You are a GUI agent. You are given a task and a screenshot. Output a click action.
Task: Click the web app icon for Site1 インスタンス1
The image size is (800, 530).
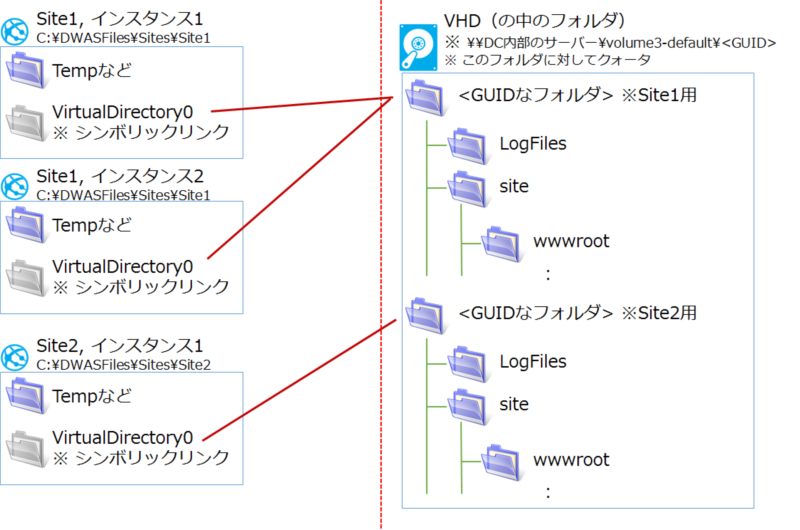(x=15, y=31)
